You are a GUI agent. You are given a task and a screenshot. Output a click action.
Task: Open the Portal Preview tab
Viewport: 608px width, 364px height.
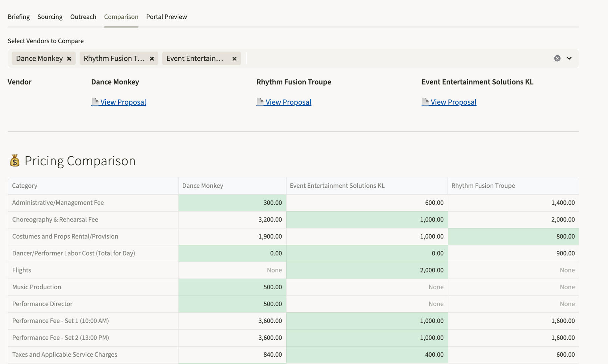click(x=166, y=16)
